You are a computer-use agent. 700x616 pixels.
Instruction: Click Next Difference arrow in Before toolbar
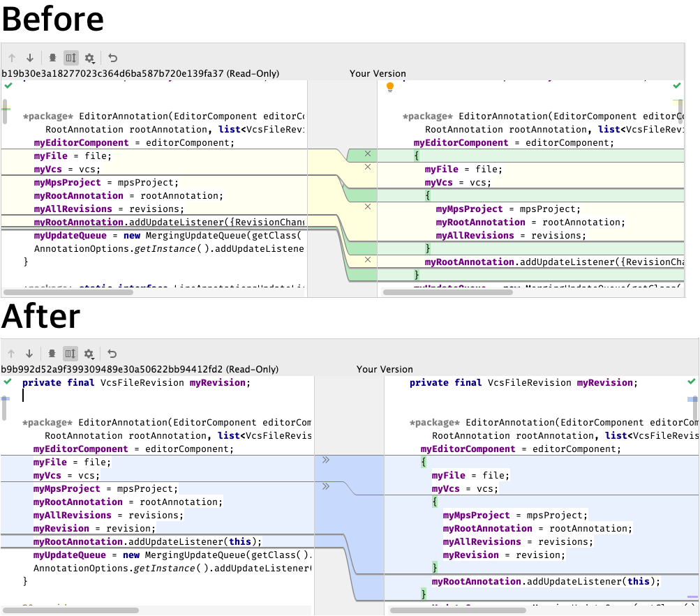point(29,58)
